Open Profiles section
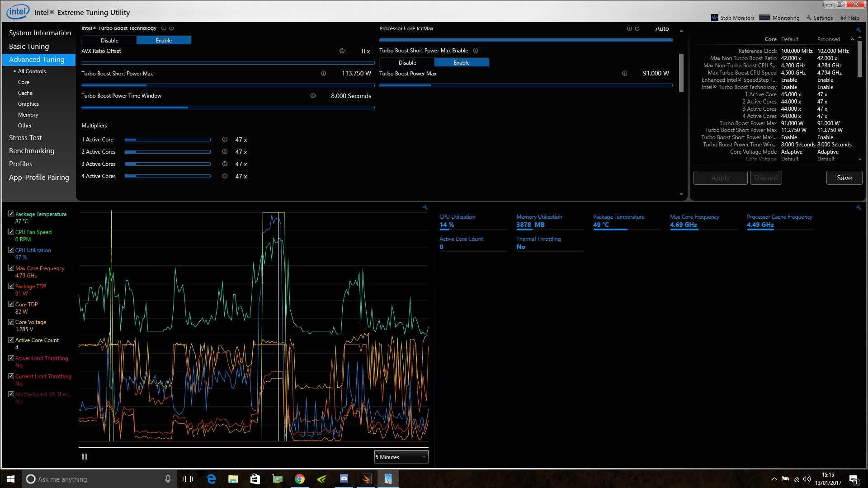 pos(21,164)
